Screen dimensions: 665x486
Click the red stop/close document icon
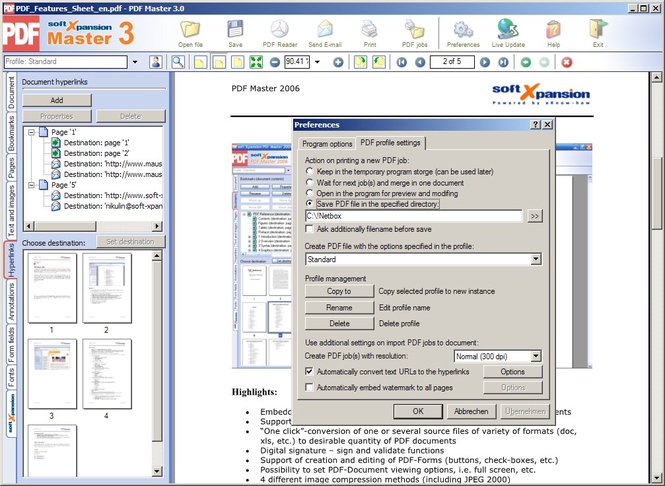[567, 62]
